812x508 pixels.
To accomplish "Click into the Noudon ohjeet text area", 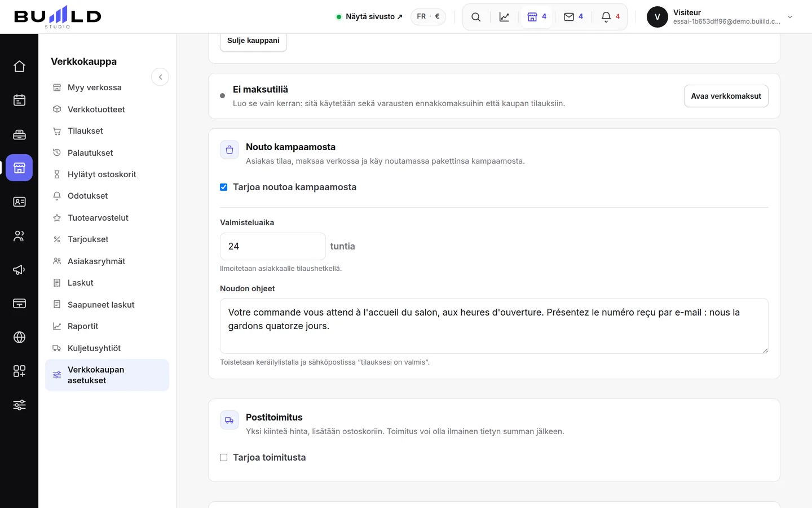I will [494, 326].
